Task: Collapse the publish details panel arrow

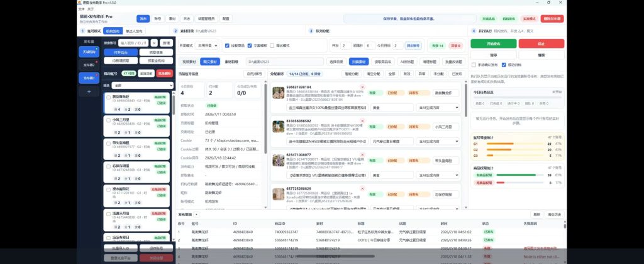Action: pyautogui.click(x=196, y=214)
